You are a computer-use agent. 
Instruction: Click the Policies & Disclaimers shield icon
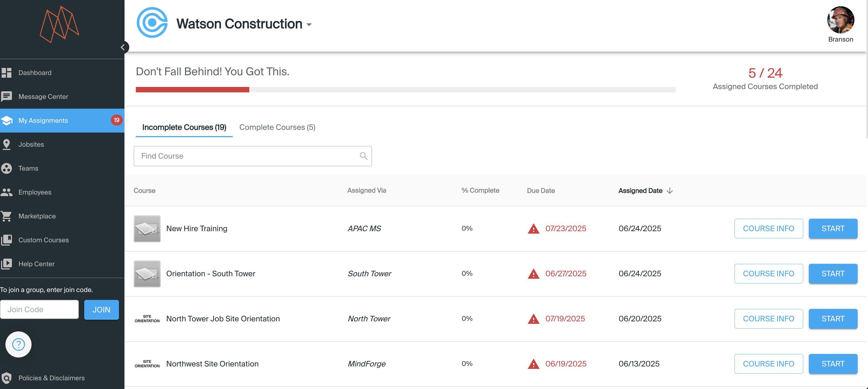(7, 378)
